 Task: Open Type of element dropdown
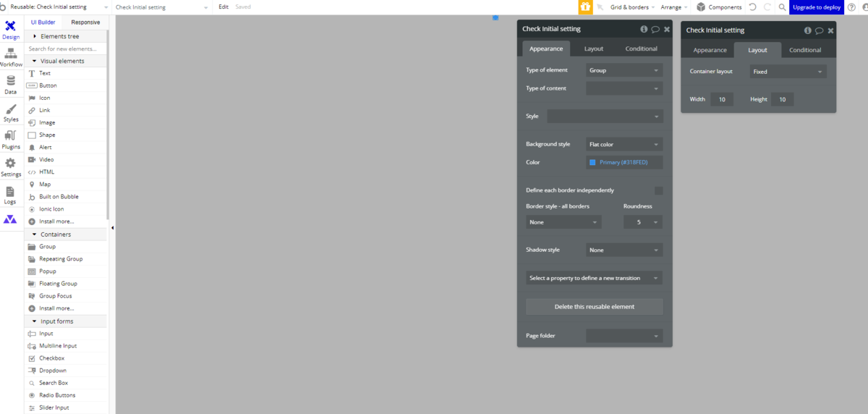tap(624, 70)
